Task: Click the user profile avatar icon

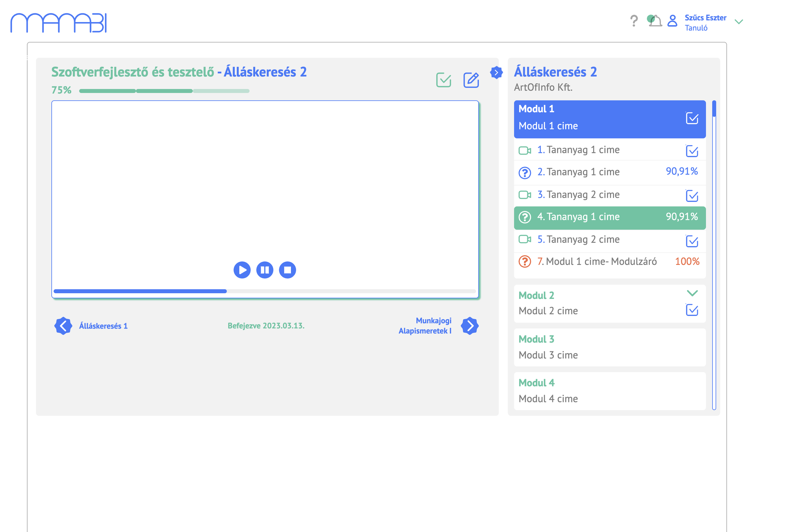Action: (x=672, y=21)
